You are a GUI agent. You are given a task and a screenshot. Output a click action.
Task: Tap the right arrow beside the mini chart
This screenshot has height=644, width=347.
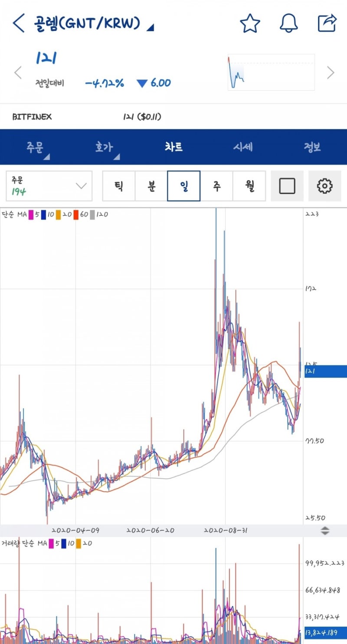tap(331, 72)
